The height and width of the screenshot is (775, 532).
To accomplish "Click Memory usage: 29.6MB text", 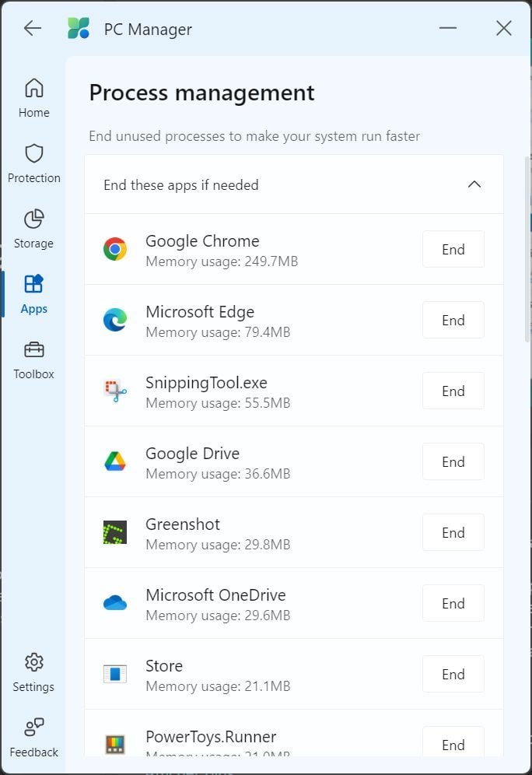I will click(x=218, y=615).
